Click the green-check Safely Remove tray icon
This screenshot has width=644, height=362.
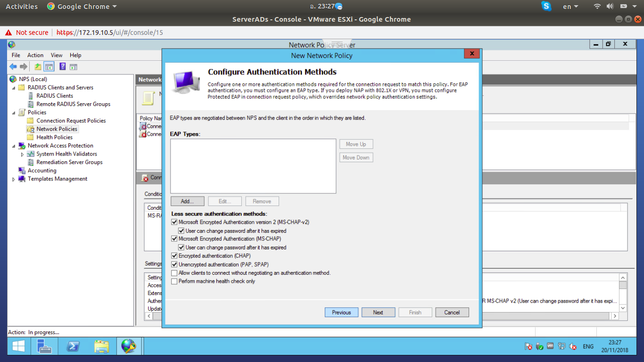[539, 346]
